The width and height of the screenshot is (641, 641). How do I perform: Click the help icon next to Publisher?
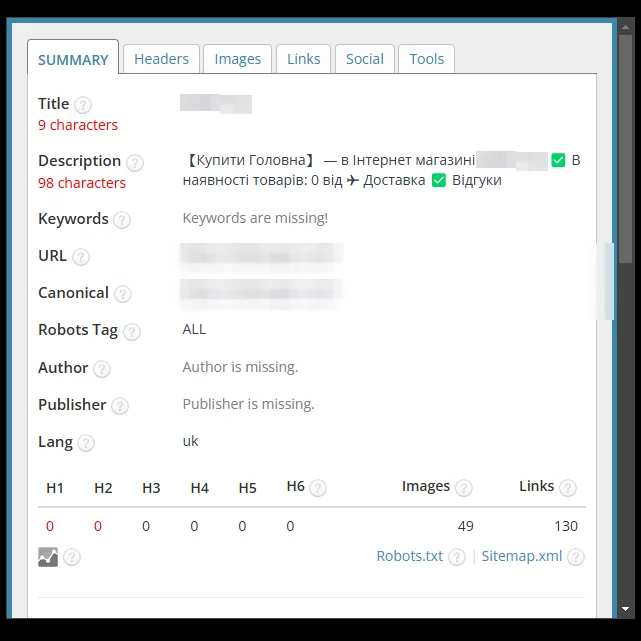click(x=120, y=406)
